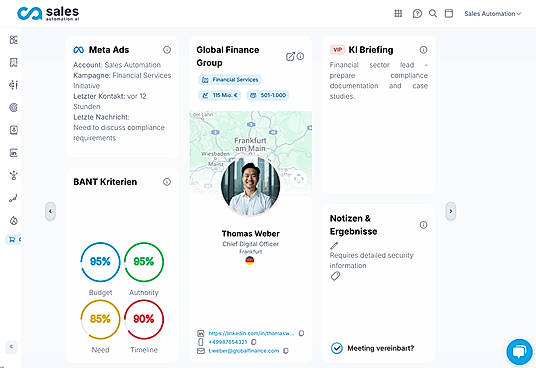Click the KI Briefing info icon
Viewport: 536px width, 368px height.
423,50
